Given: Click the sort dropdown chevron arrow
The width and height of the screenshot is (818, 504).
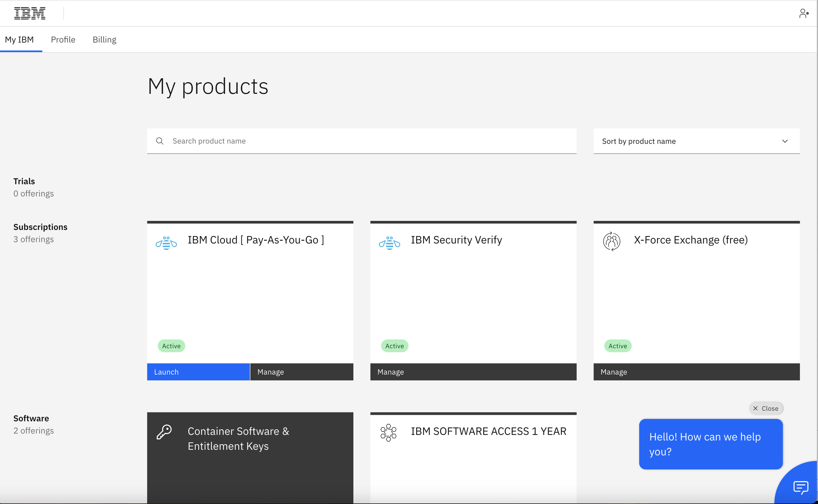Looking at the screenshot, I should 785,141.
